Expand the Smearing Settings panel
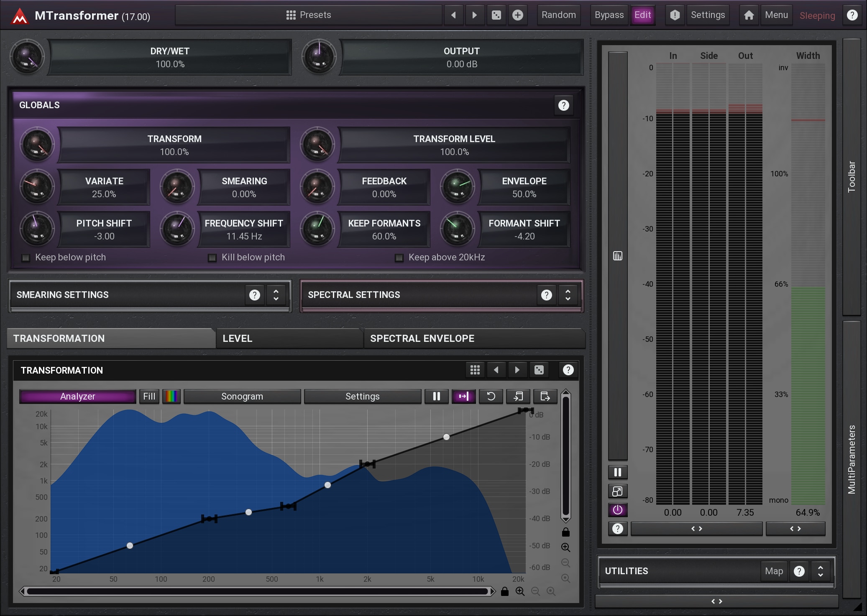 point(276,295)
